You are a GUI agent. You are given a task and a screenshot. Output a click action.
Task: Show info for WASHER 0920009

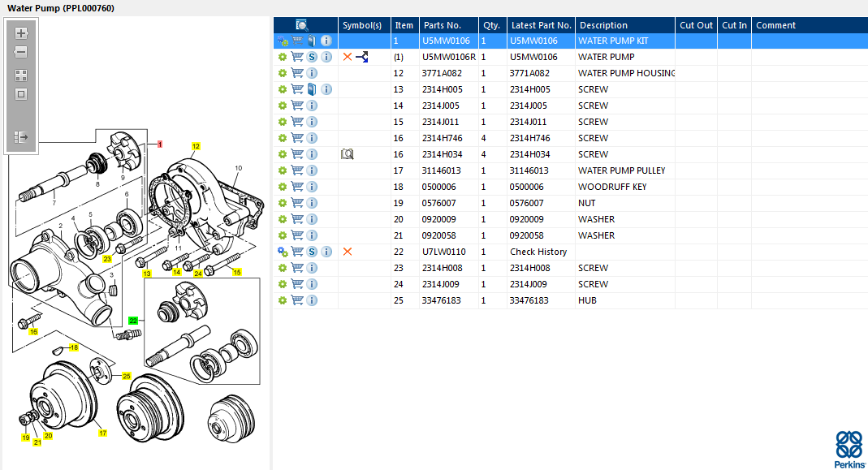pos(312,219)
